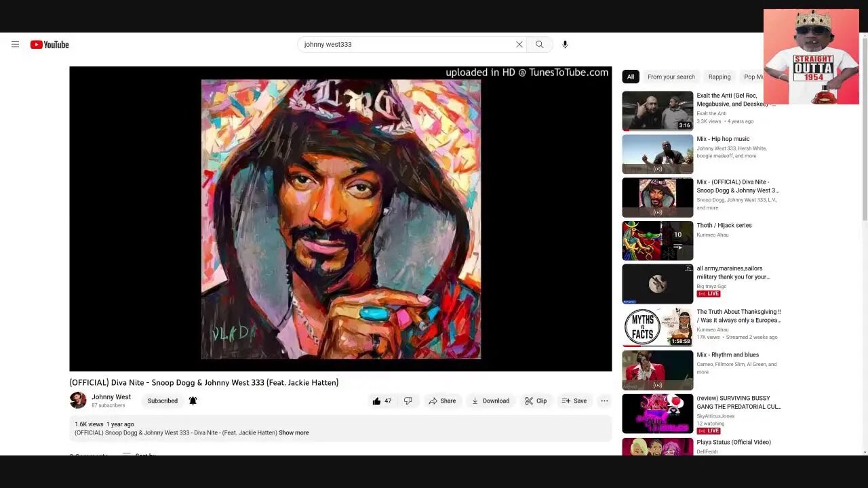This screenshot has width=868, height=488.
Task: Click the SkyAtticusJones channel name
Action: [715, 416]
